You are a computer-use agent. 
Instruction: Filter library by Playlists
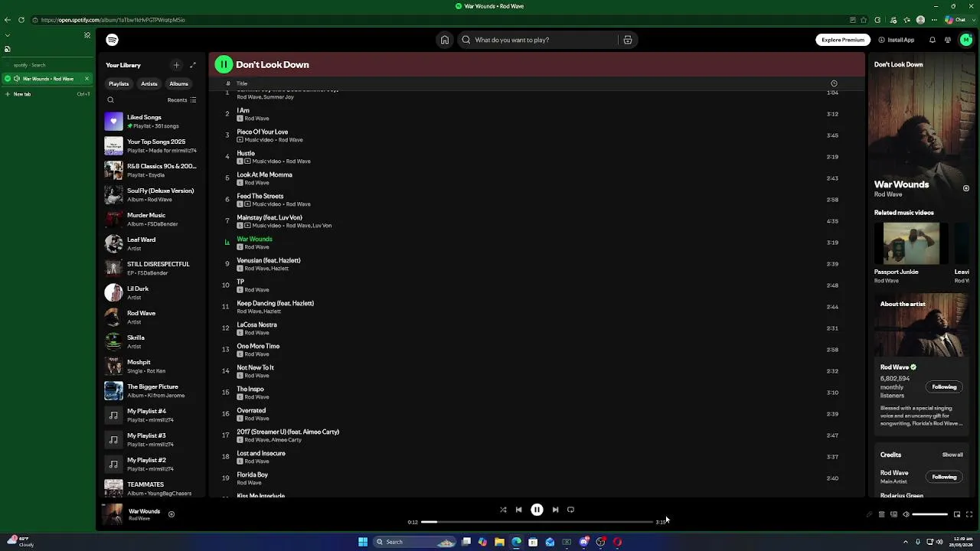pyautogui.click(x=119, y=83)
